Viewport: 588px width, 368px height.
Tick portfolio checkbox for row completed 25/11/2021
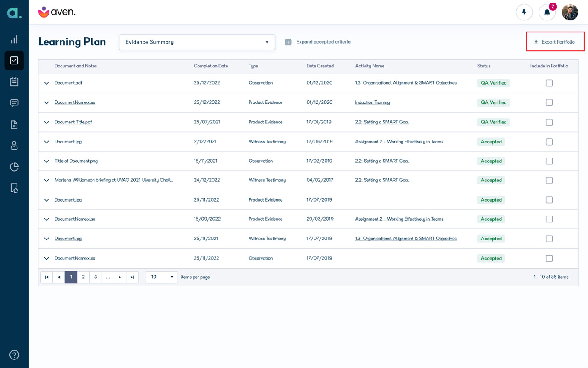[x=549, y=239]
